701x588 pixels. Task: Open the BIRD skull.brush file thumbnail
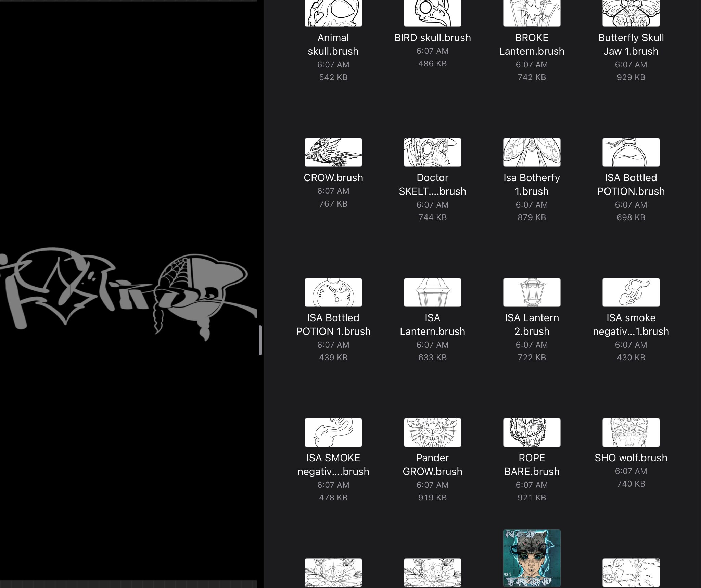tap(432, 13)
